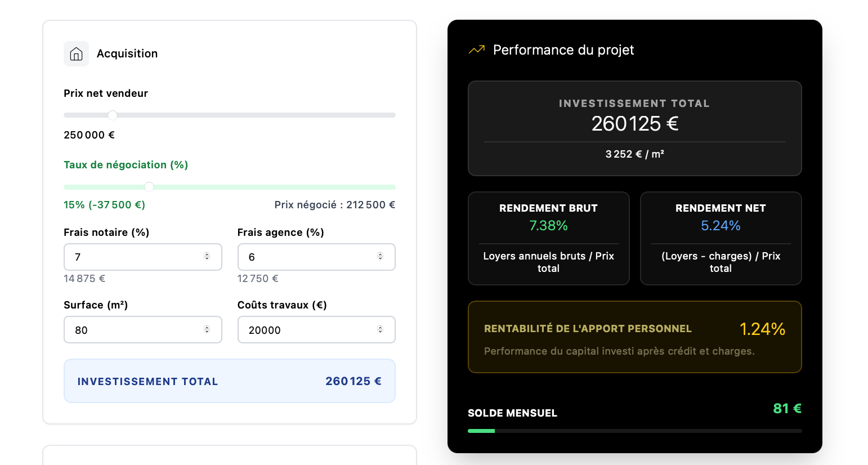Click the Performance du capital investi description
Viewport: 868px width, 465px height.
[x=619, y=351]
